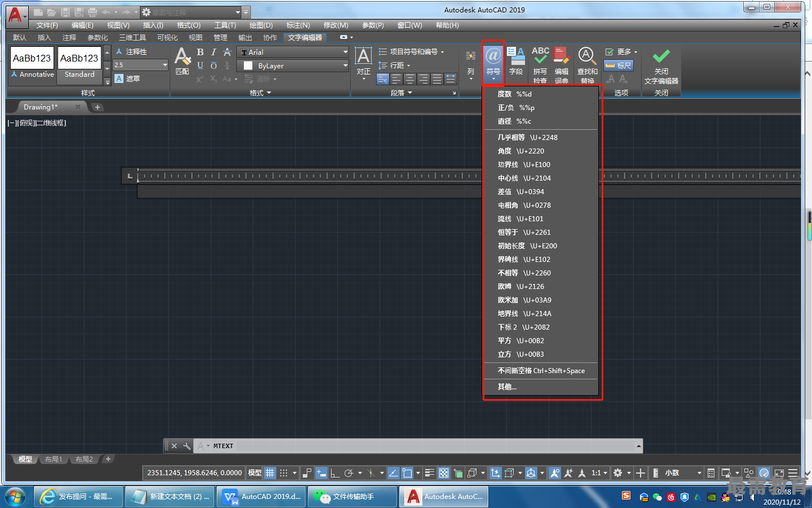The image size is (812, 508).
Task: Expand the 格式 panel arrow
Action: (x=269, y=93)
